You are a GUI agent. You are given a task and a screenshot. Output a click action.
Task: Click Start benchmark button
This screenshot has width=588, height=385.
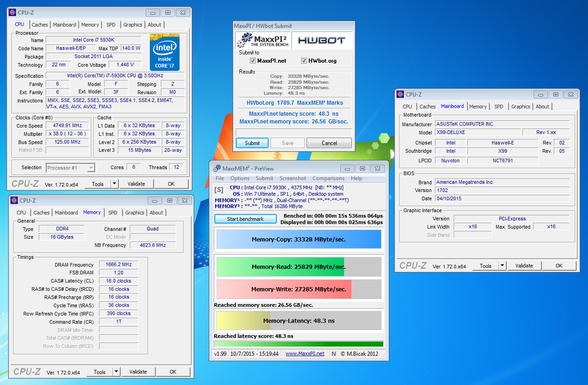point(245,219)
